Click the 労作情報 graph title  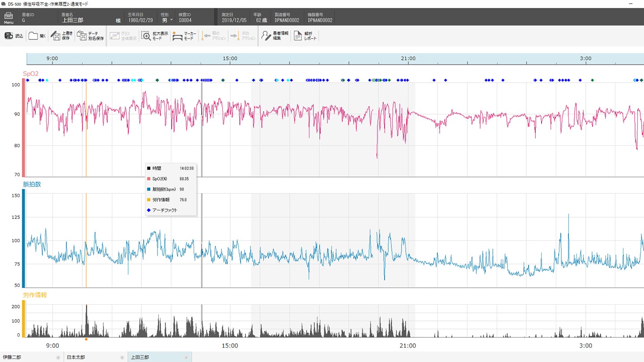point(35,295)
